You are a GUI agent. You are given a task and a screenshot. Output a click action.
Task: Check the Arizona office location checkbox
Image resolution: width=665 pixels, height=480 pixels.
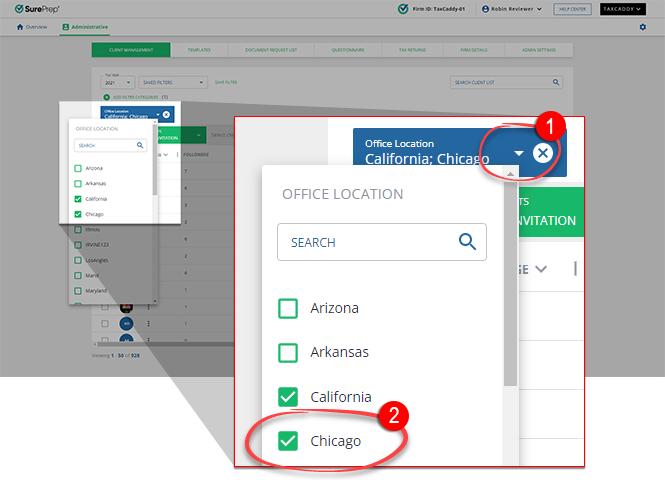point(288,308)
